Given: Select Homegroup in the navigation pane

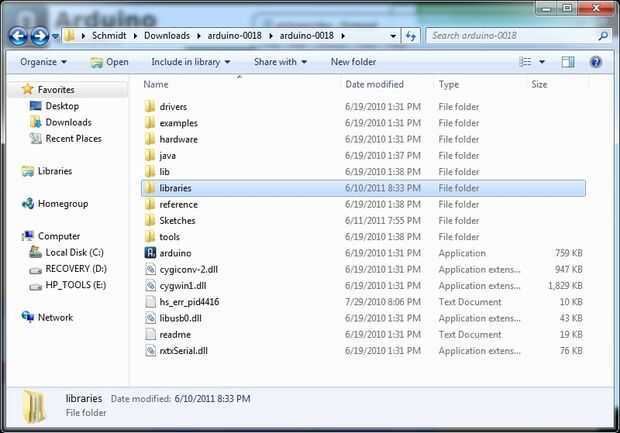Looking at the screenshot, I should [x=63, y=204].
